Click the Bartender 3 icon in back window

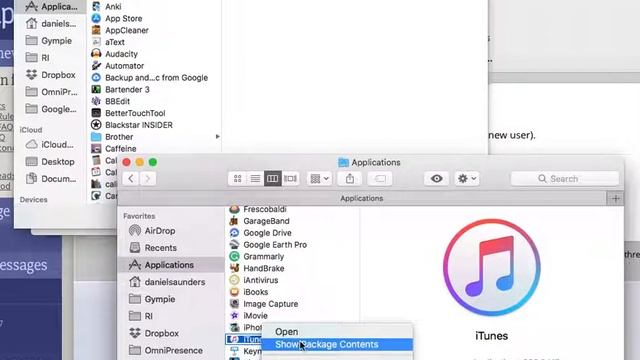coord(96,89)
